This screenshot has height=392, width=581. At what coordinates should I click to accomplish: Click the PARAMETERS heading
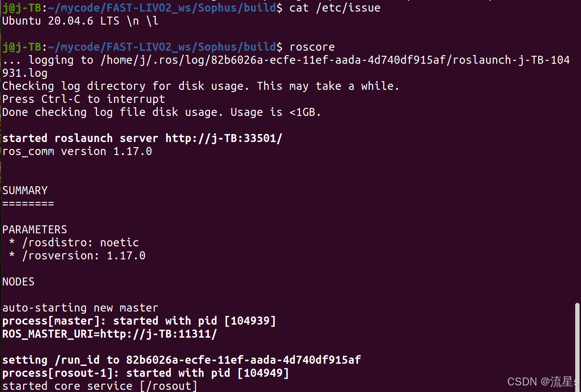(35, 230)
